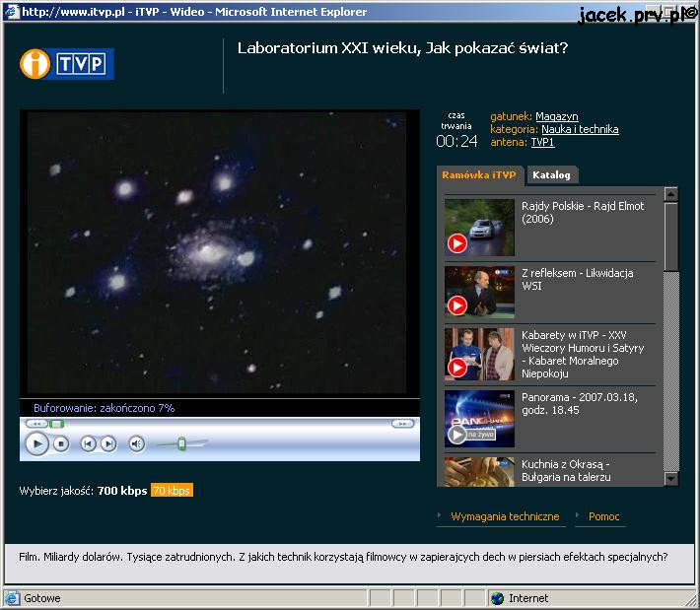
Task: Stop the video playback
Action: (61, 444)
